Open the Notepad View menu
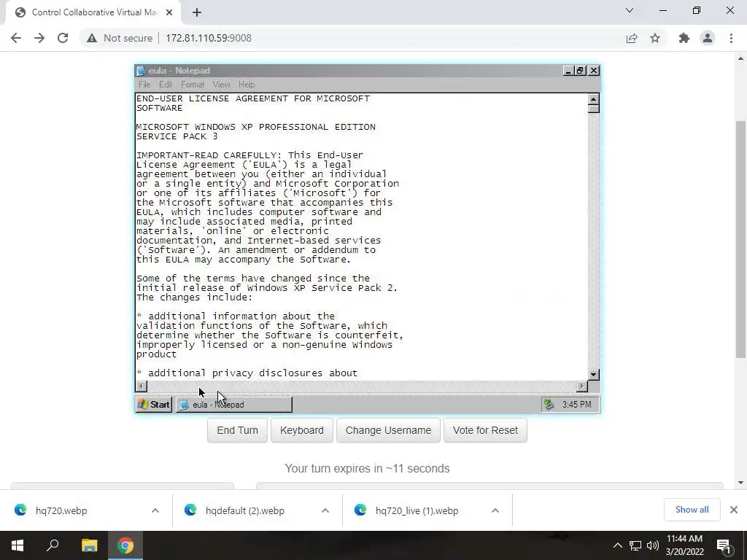 (x=221, y=85)
